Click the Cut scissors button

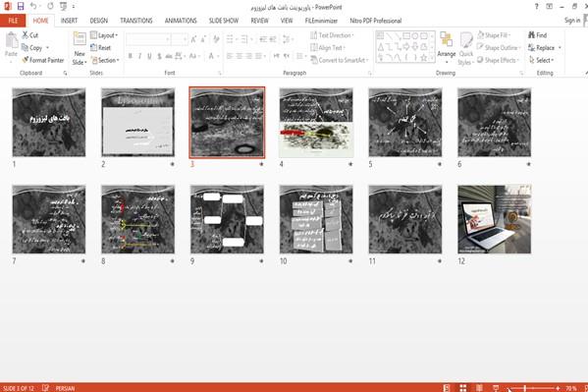[x=30, y=35]
